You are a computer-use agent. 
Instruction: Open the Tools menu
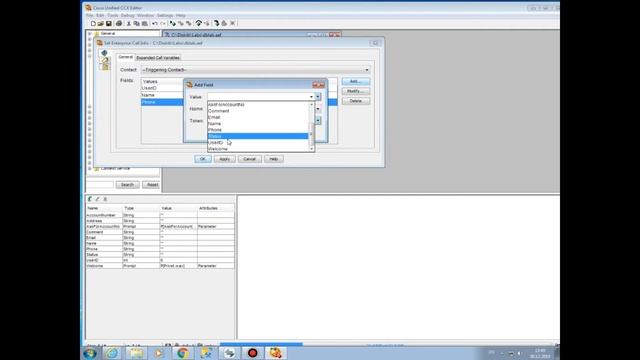(113, 16)
